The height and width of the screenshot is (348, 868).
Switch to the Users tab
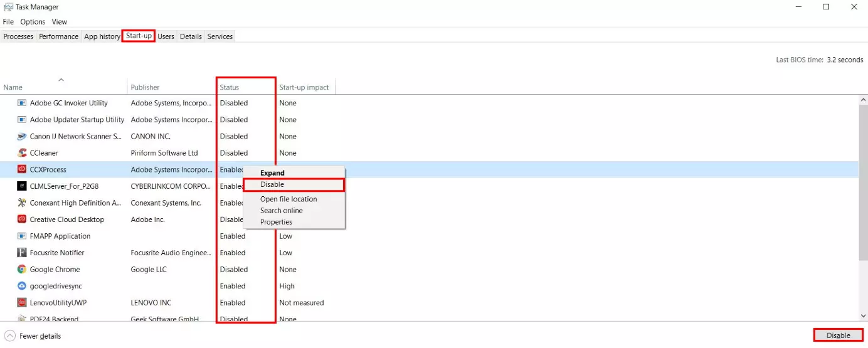tap(166, 36)
